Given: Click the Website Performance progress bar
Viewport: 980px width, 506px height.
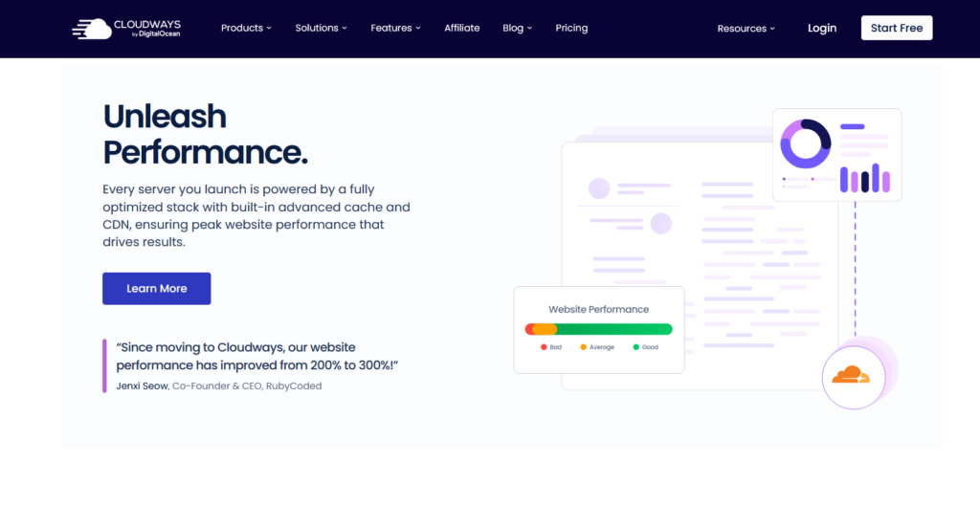Looking at the screenshot, I should (x=598, y=329).
